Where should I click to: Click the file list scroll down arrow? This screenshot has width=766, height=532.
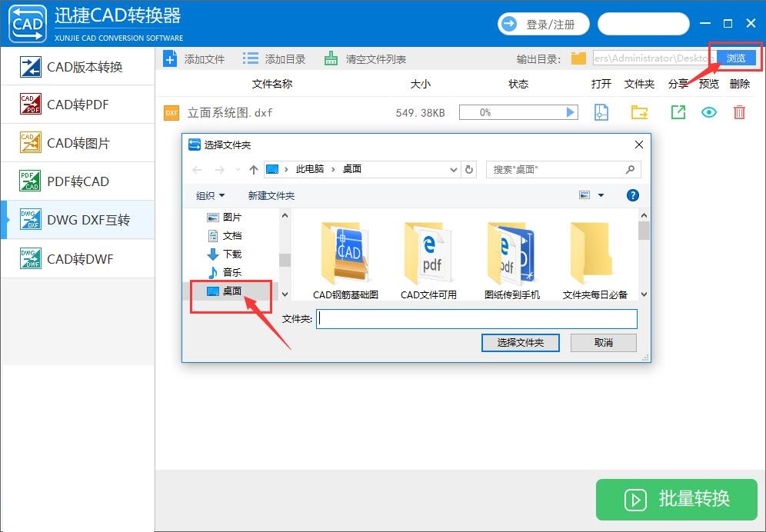644,294
